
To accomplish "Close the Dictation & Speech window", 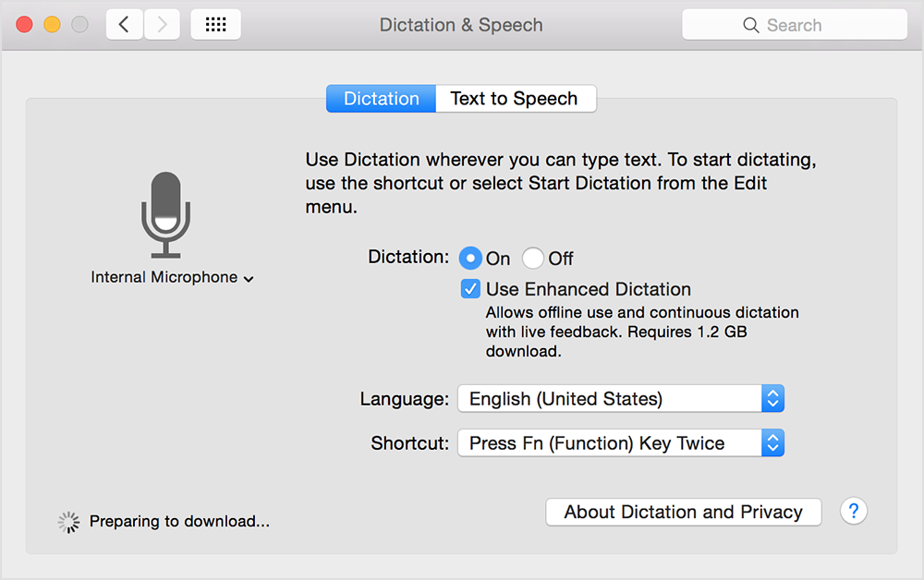I will (x=24, y=25).
